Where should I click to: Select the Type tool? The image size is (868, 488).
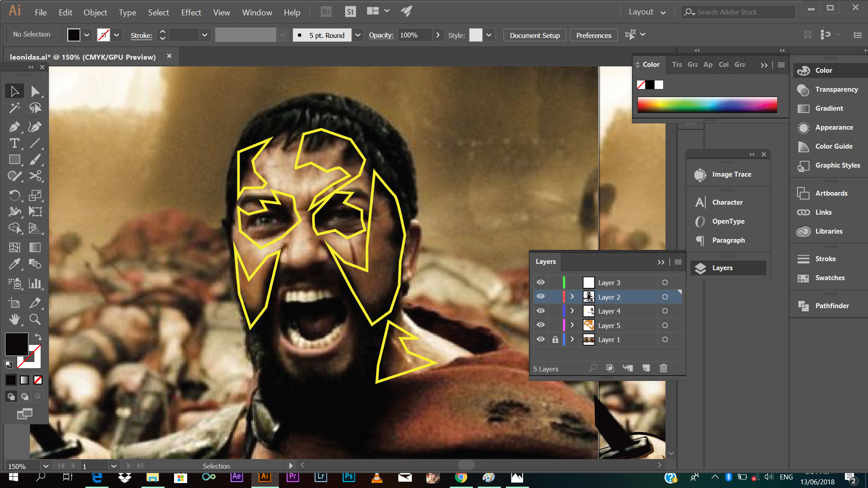14,144
